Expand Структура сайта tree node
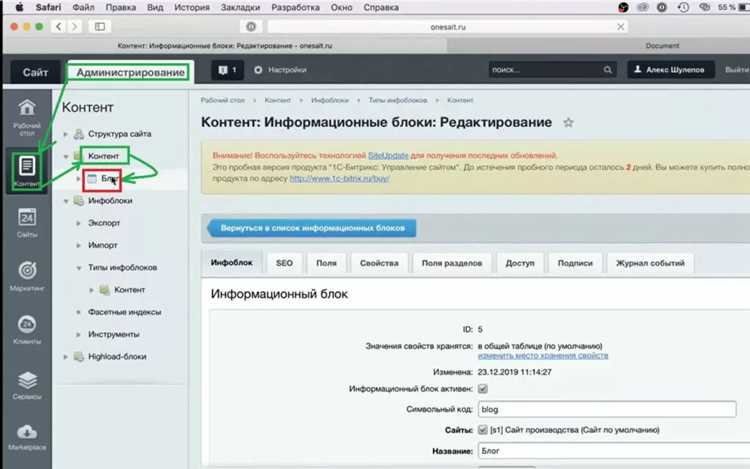The height and width of the screenshot is (469, 750). (x=66, y=134)
